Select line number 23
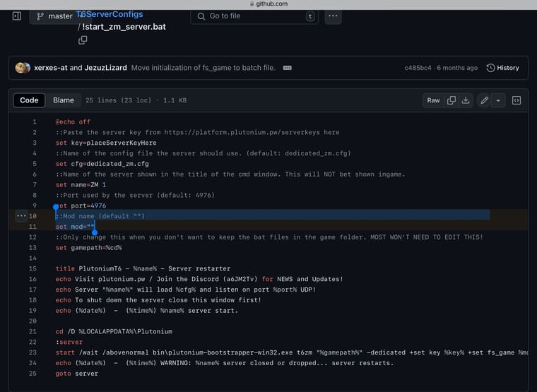Viewport: 537px width, 392px height. [33, 352]
